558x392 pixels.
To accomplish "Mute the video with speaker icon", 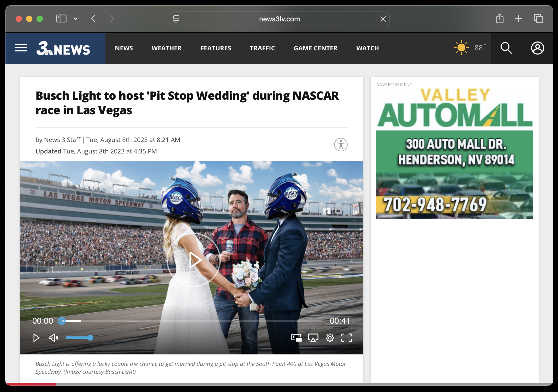I will click(54, 338).
